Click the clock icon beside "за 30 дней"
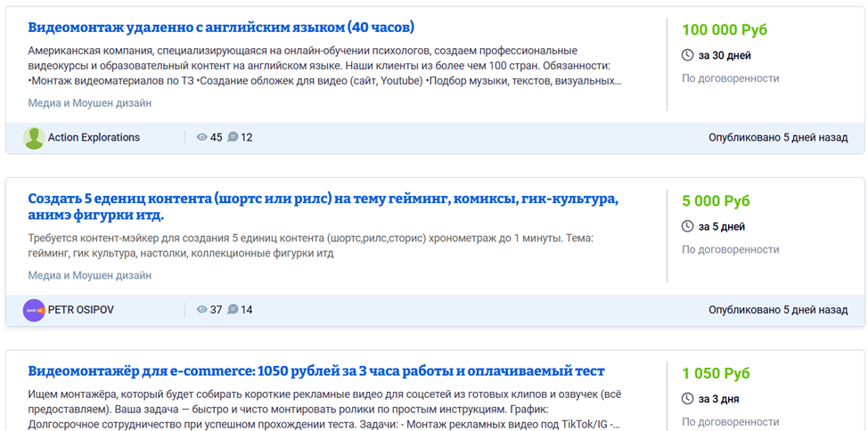868x431 pixels. [687, 55]
